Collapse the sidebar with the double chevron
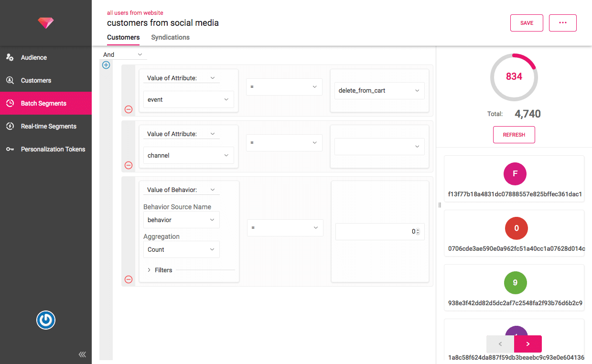Screen dimensions: 592x364 pyautogui.click(x=82, y=354)
